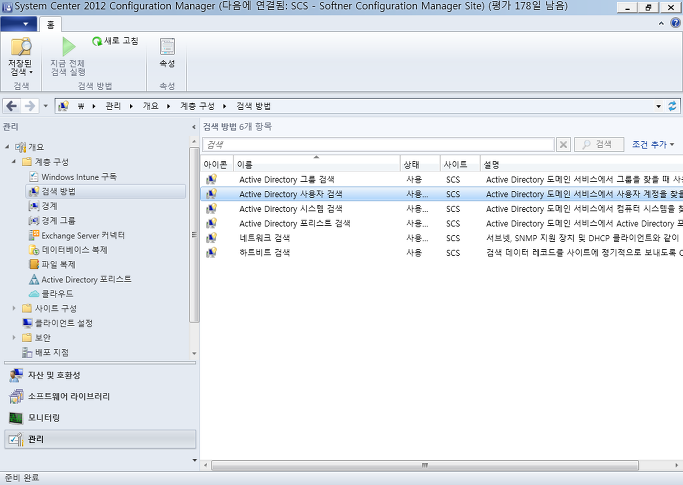Expand workspace options arrow at pane bottom

point(194,460)
